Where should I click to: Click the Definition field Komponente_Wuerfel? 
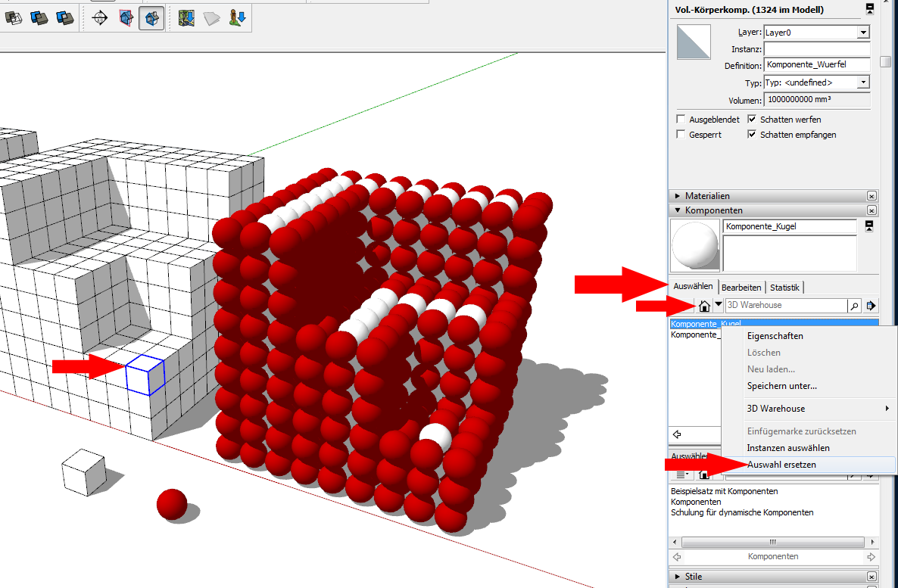[x=816, y=66]
